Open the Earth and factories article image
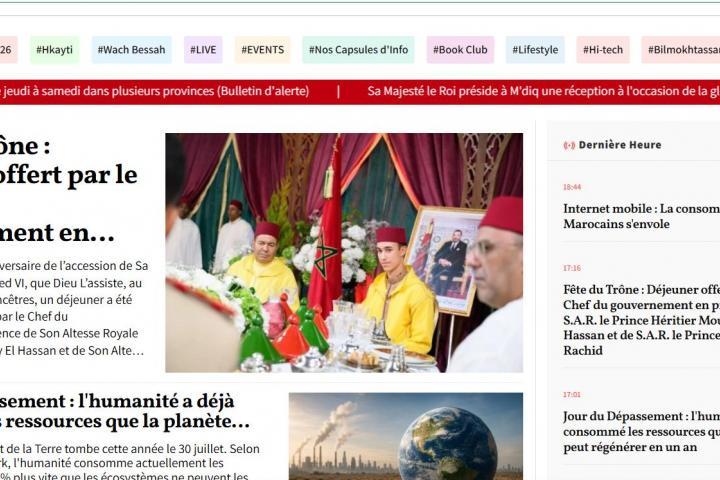Viewport: 720px width, 480px height. pos(406,436)
